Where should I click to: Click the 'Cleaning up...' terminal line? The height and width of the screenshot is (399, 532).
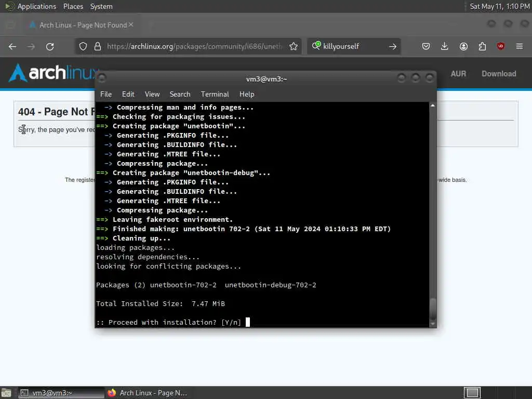[x=134, y=238]
